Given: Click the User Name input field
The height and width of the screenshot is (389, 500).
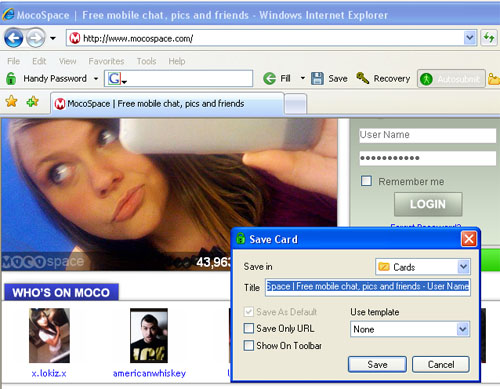Looking at the screenshot, I should pos(428,135).
